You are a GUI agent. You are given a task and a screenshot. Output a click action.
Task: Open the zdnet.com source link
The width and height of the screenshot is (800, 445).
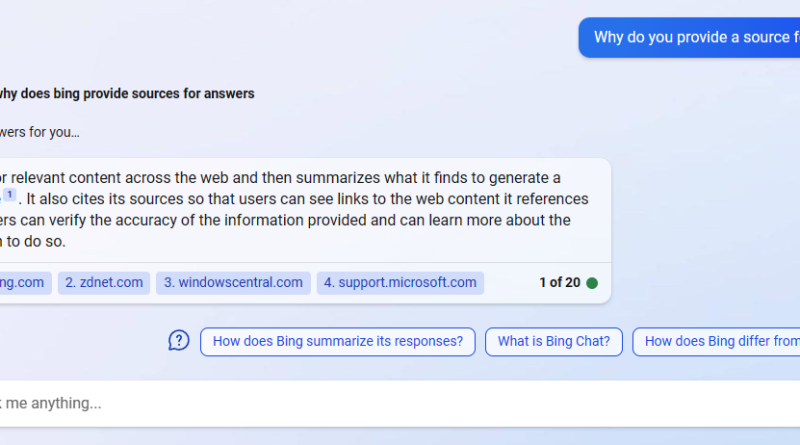[x=104, y=283]
